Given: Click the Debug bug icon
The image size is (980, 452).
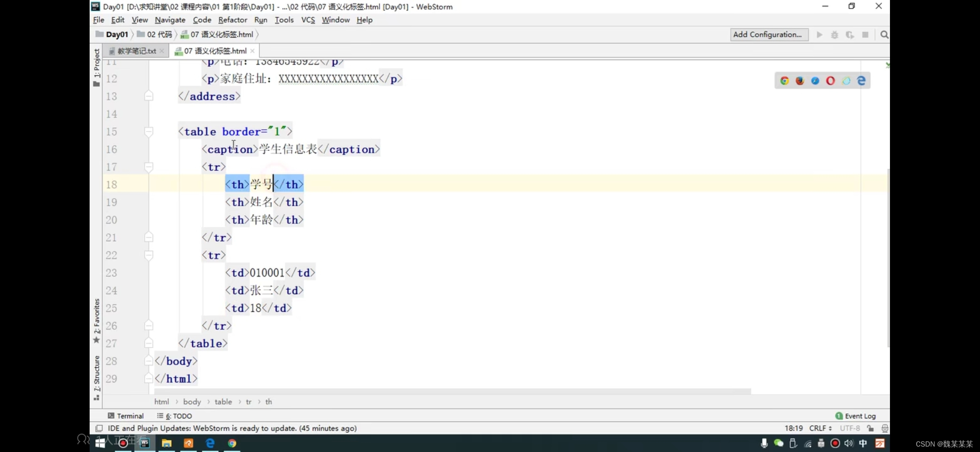Looking at the screenshot, I should 835,35.
